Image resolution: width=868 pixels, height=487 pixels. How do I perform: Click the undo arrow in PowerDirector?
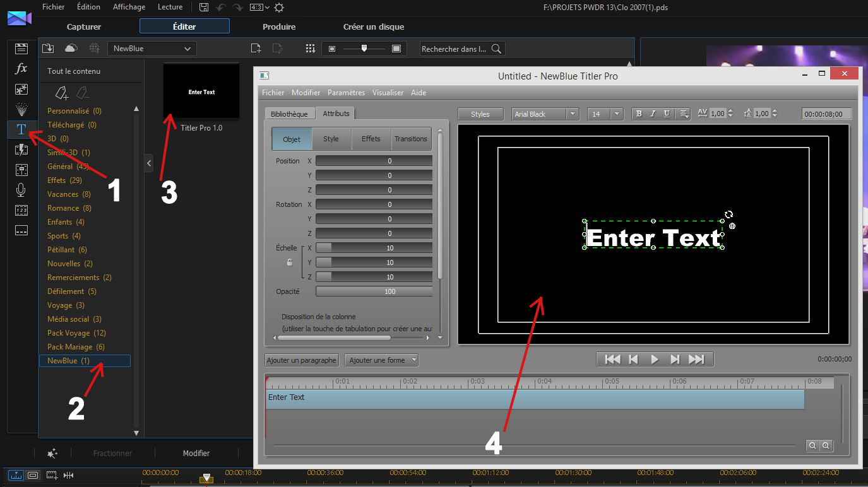(x=220, y=8)
